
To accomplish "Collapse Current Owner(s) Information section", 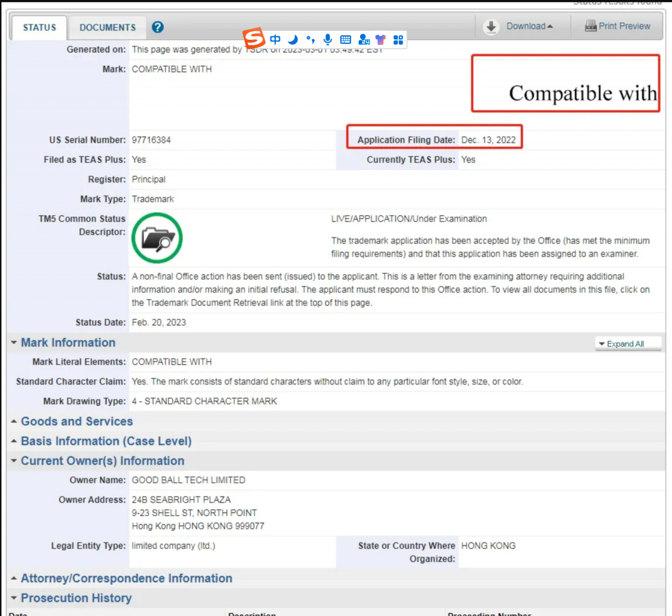I will [102, 461].
